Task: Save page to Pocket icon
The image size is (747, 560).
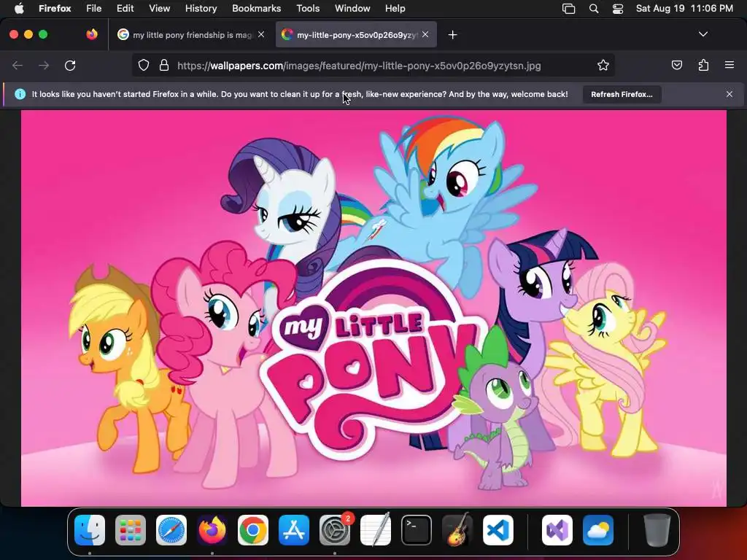Action: [x=677, y=65]
